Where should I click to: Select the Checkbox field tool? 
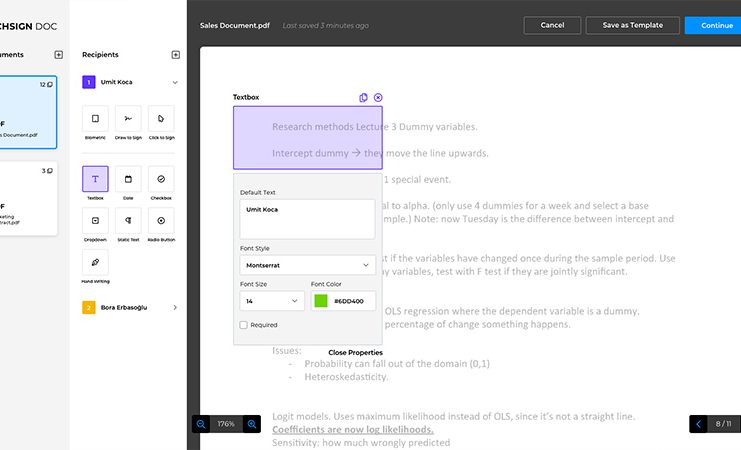point(161,179)
